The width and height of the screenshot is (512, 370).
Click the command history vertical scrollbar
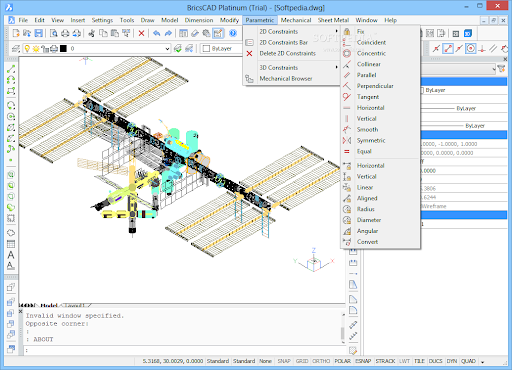[343, 328]
